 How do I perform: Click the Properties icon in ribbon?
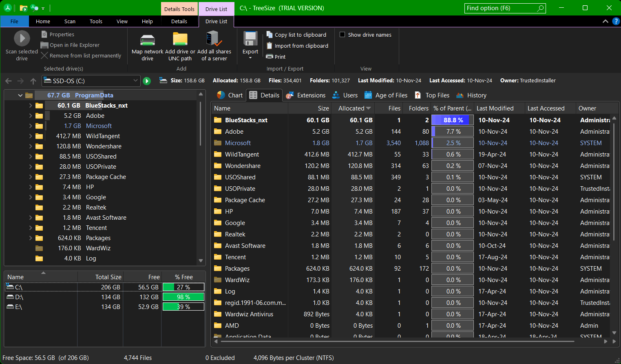click(x=44, y=34)
